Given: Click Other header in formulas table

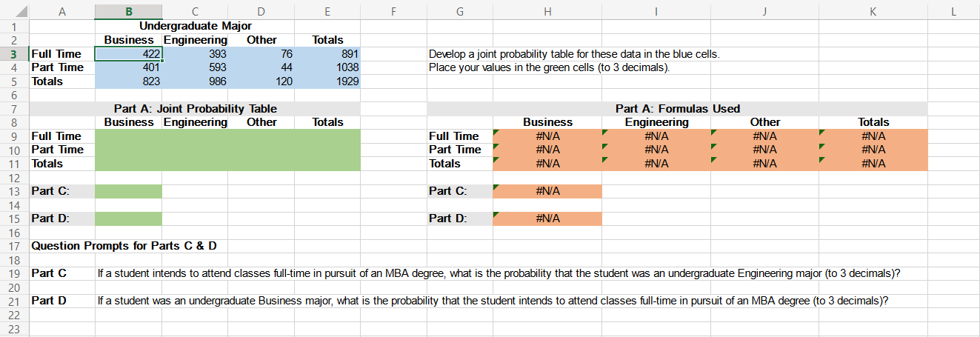Looking at the screenshot, I should pos(764,122).
